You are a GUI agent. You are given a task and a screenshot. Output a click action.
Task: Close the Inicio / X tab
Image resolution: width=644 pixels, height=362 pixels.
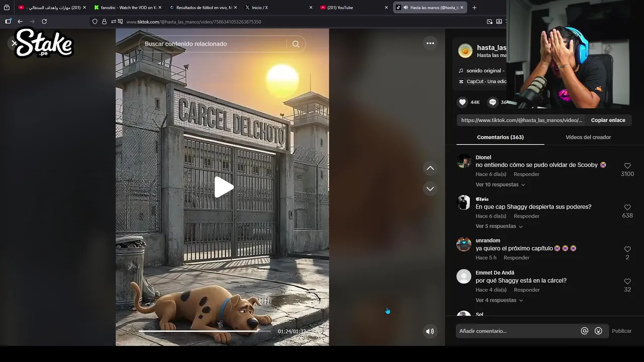(x=310, y=8)
